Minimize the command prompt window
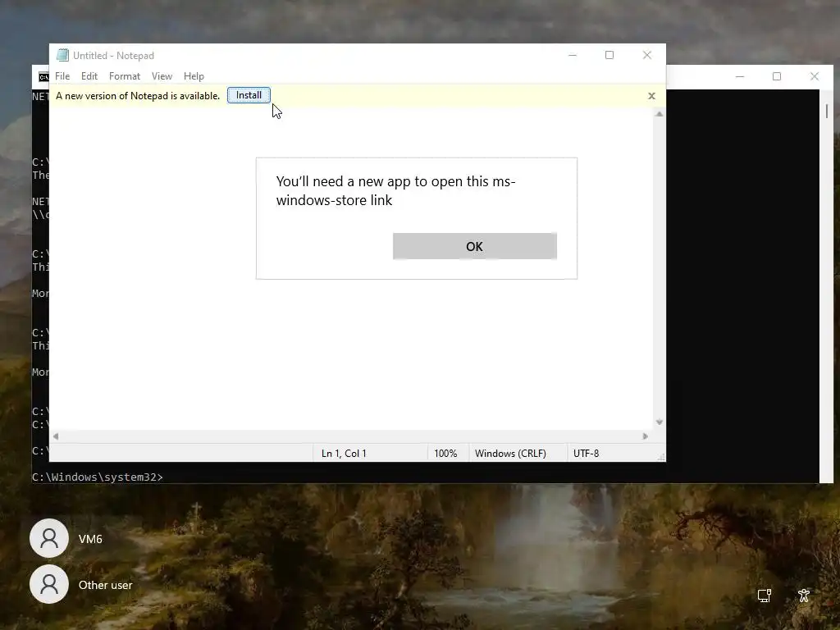The height and width of the screenshot is (630, 840). coord(740,76)
